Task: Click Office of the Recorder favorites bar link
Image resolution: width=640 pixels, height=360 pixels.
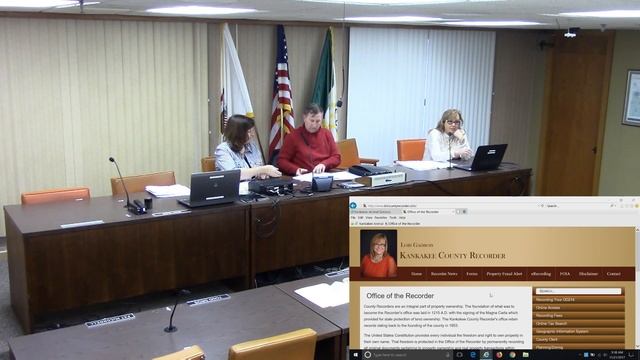Action: click(402, 224)
